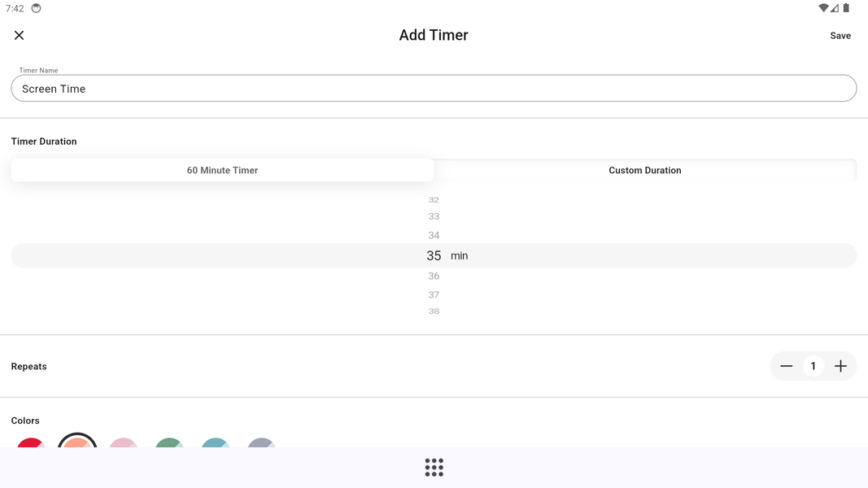Increase repeats with the plus button
The width and height of the screenshot is (868, 488).
point(840,366)
